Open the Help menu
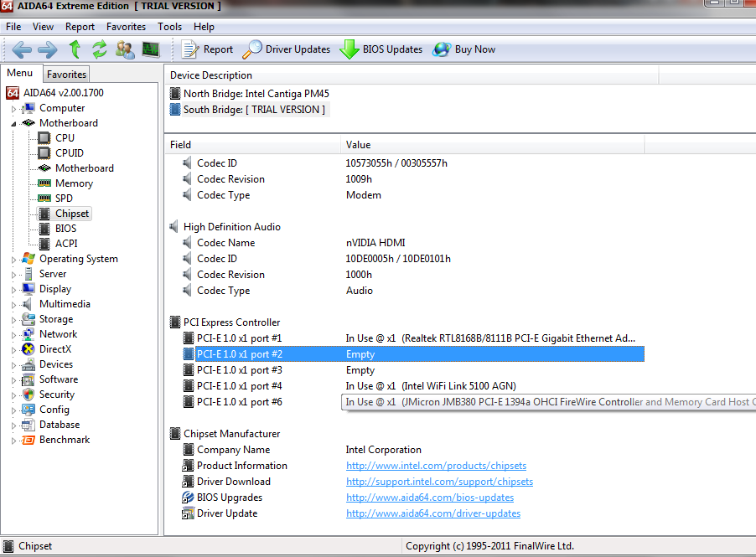The height and width of the screenshot is (557, 756). click(x=204, y=27)
